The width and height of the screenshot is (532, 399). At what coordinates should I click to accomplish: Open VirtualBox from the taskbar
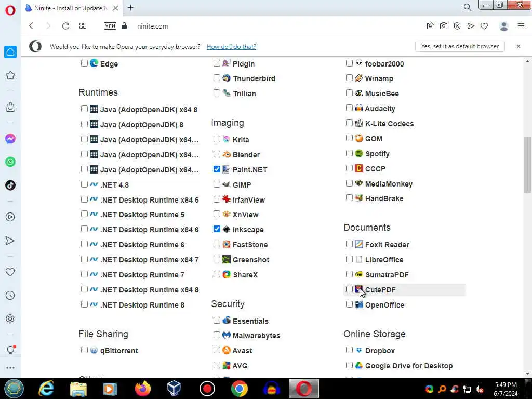[x=174, y=389]
